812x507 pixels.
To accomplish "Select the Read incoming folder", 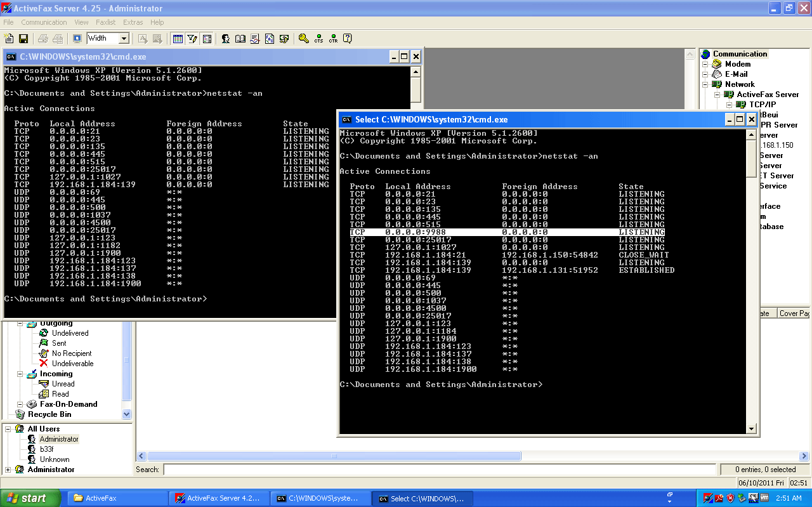I will point(60,394).
